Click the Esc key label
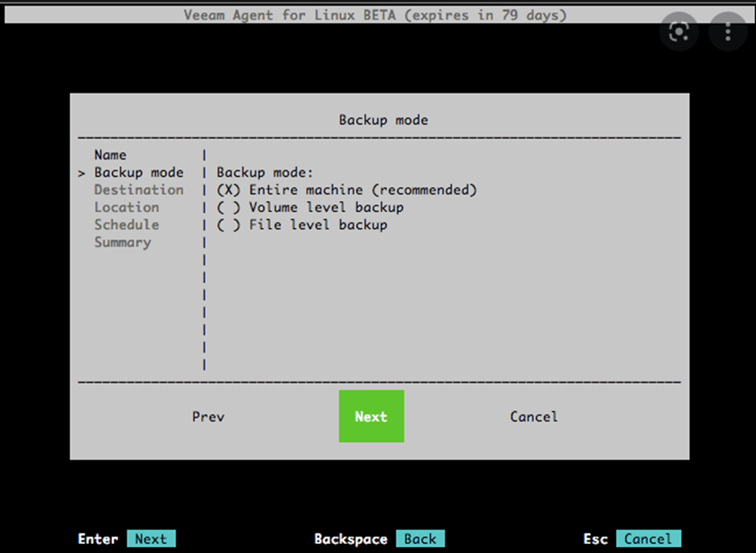This screenshot has width=756, height=553. click(x=596, y=539)
